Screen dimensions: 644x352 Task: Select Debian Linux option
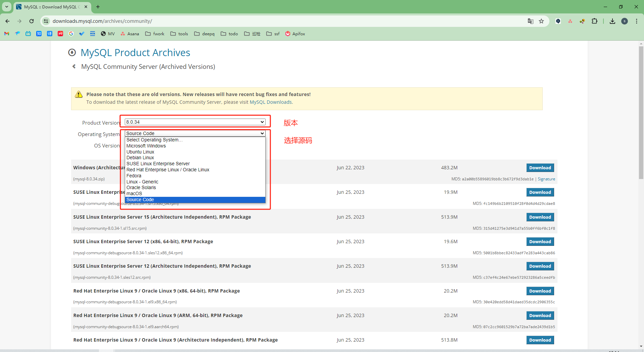[195, 158]
